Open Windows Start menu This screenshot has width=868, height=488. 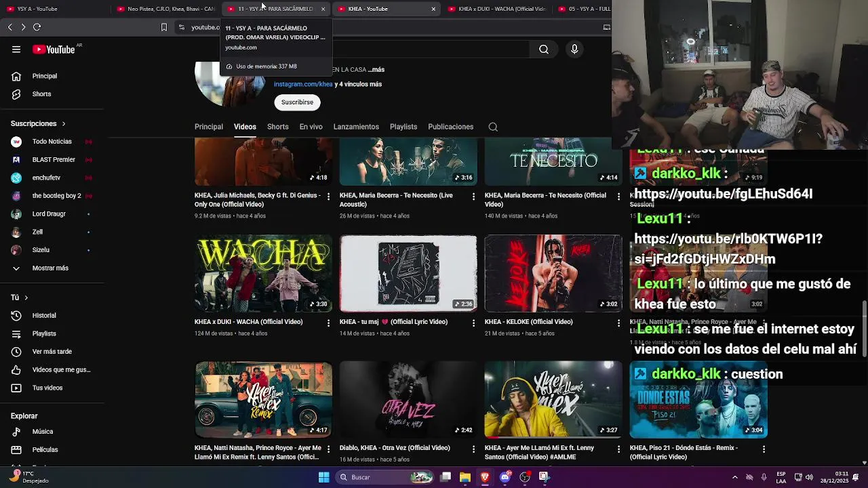(x=323, y=477)
